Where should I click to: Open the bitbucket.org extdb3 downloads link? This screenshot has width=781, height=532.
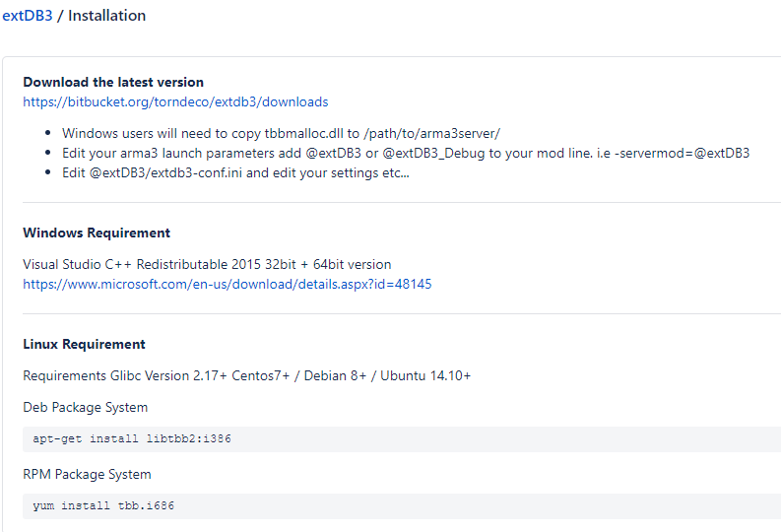[175, 101]
